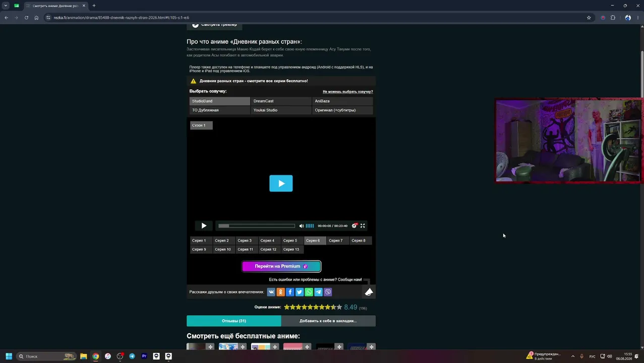Select ТО Дубляжная voiceover
Screen dimensions: 644x363
tap(220, 110)
